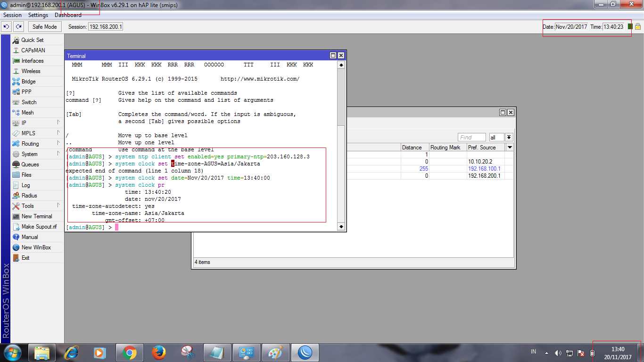Select Pref. Source cell 10.10.20.2
Image resolution: width=644 pixels, height=362 pixels.
(x=486, y=162)
